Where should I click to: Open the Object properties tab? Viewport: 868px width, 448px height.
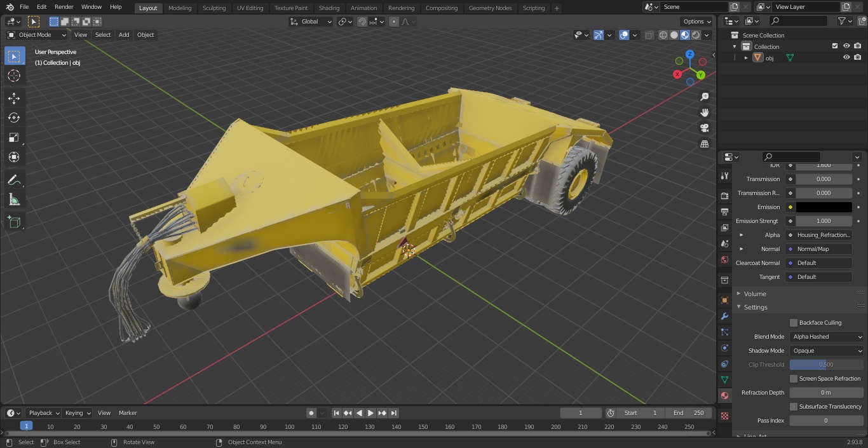pyautogui.click(x=724, y=300)
